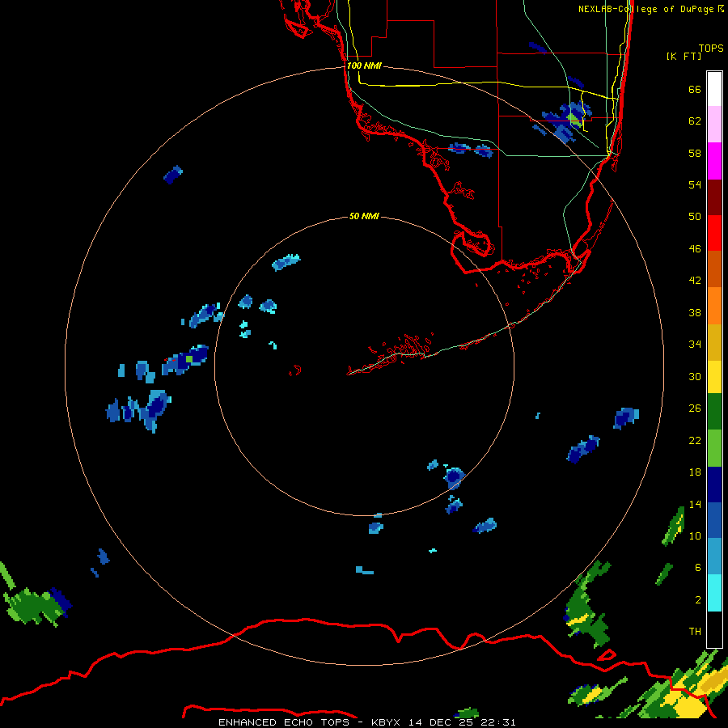
Task: Click the black TH legend segment
Action: click(x=714, y=629)
